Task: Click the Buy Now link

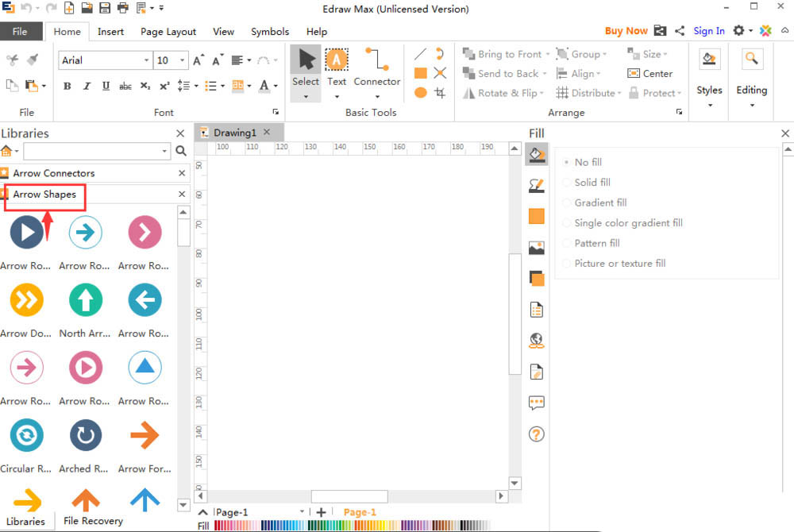Action: 626,31
